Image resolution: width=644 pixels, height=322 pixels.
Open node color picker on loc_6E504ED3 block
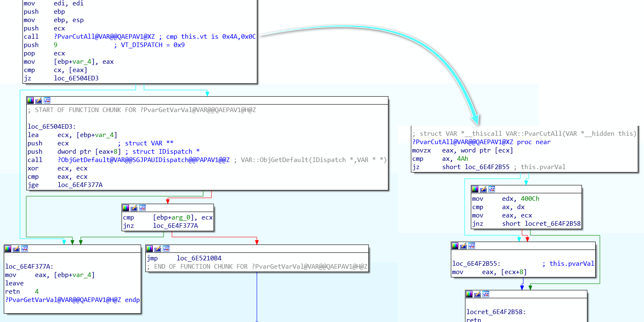tap(30, 100)
